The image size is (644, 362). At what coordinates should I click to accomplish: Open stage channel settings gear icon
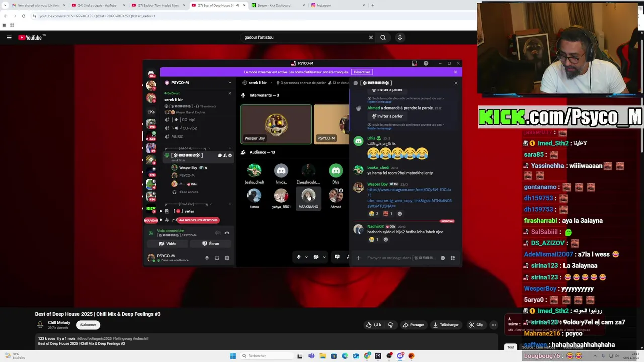230,155
